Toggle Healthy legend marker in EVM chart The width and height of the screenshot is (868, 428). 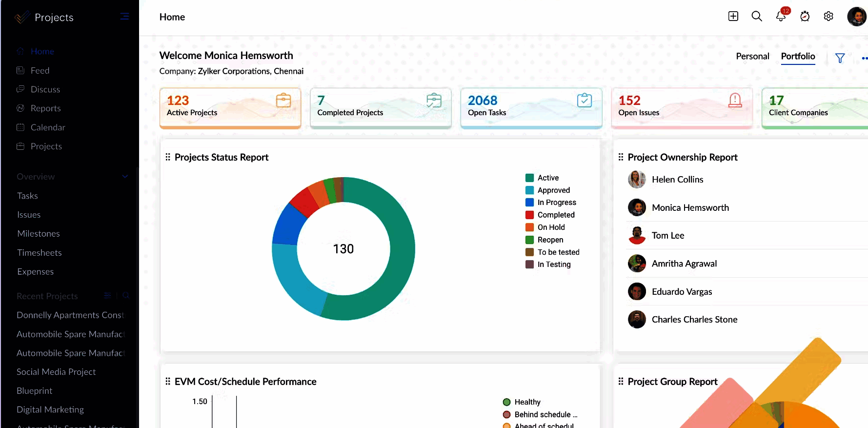506,402
